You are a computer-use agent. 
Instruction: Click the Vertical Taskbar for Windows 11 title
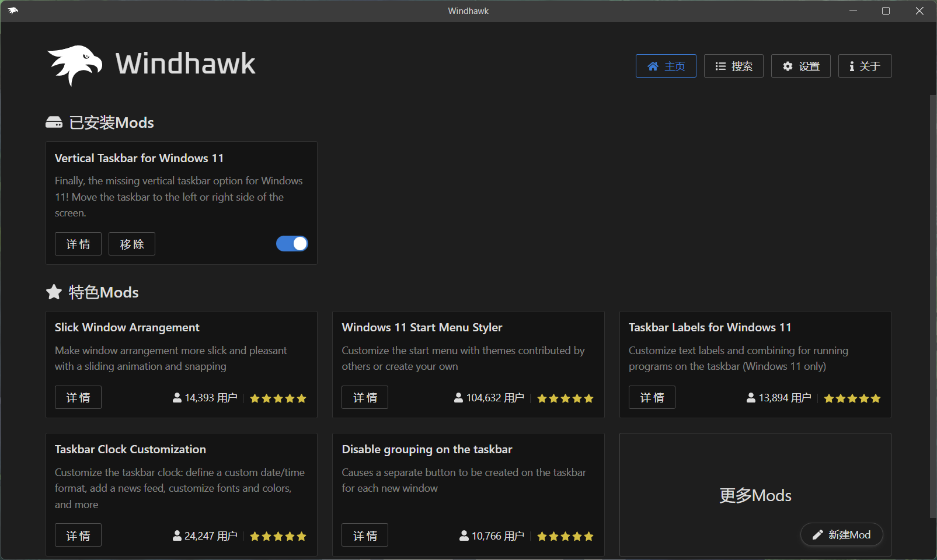click(x=139, y=158)
